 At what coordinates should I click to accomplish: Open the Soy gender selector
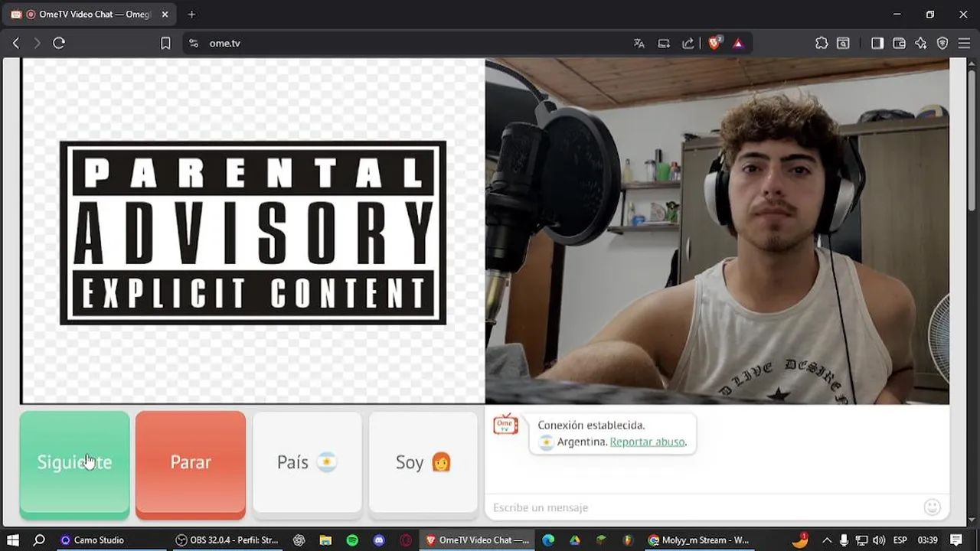click(423, 462)
